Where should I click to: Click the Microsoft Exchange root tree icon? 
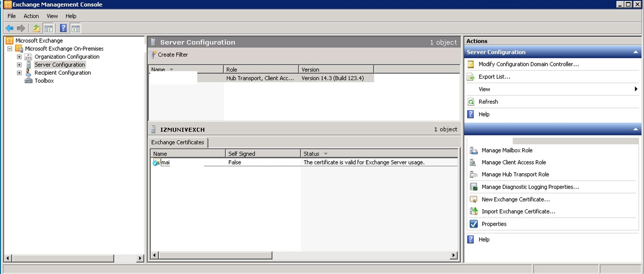[x=10, y=40]
